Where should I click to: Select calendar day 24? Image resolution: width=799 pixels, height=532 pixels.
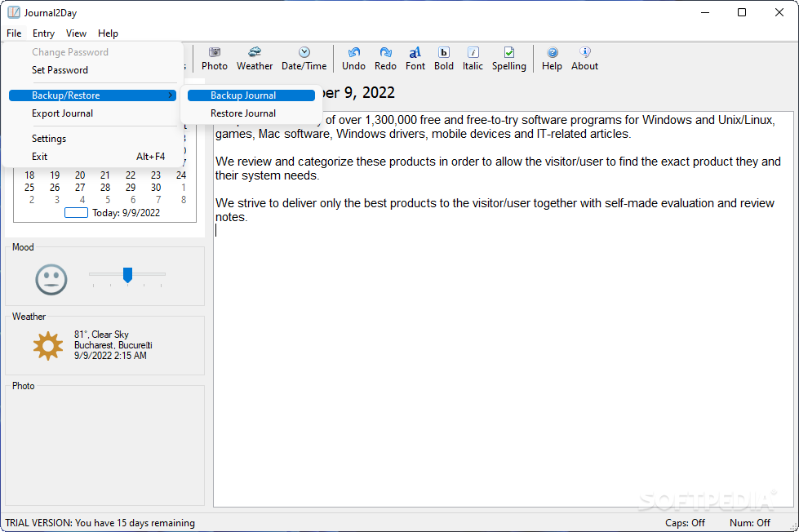point(181,175)
